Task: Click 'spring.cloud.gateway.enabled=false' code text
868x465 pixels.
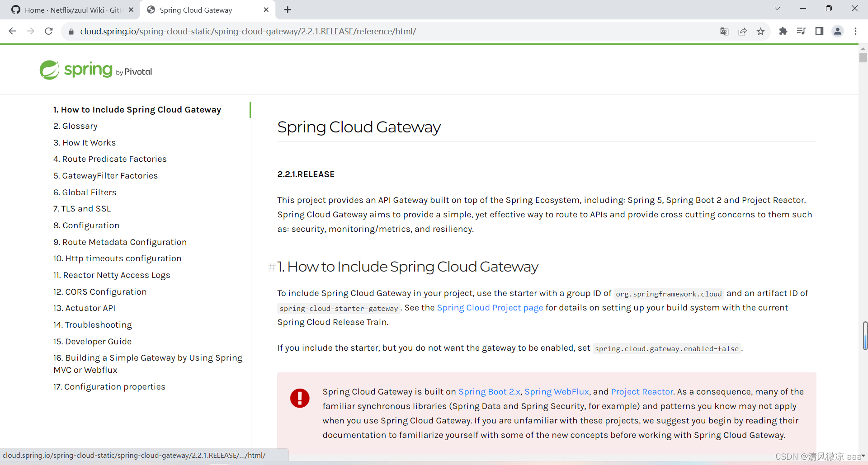Action: [667, 348]
